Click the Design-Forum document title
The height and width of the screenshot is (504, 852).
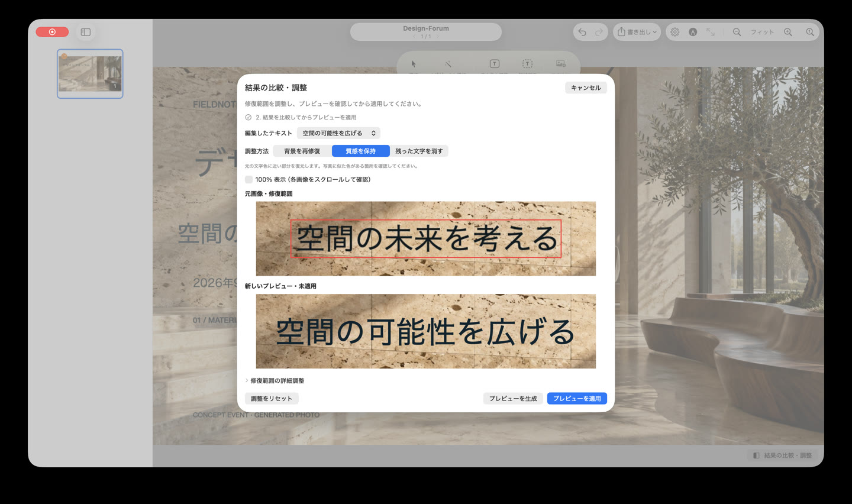pos(426,28)
